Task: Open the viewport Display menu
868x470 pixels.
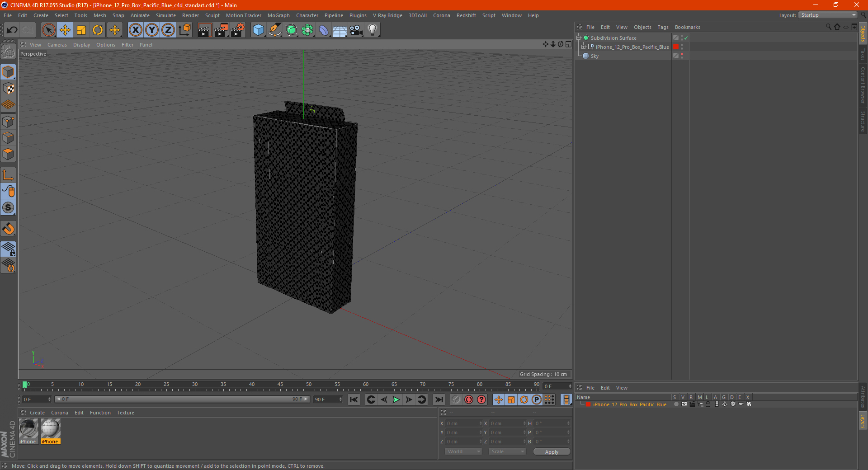Action: pyautogui.click(x=81, y=45)
